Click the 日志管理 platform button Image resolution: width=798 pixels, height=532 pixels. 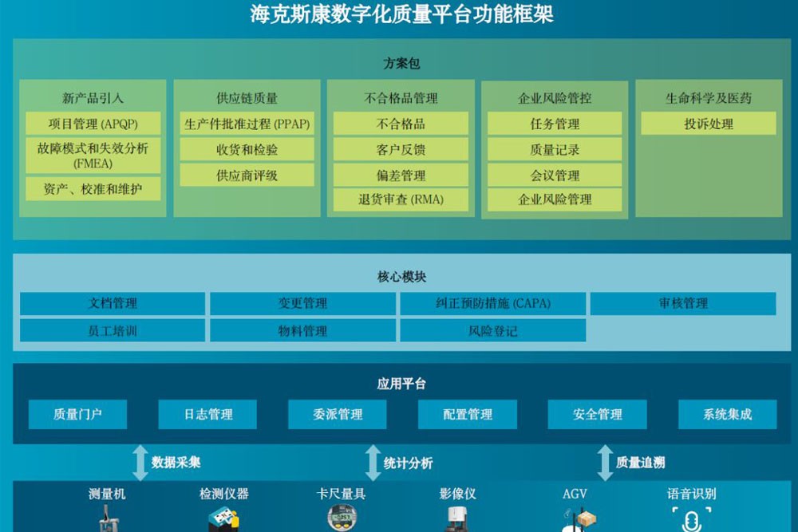click(207, 414)
